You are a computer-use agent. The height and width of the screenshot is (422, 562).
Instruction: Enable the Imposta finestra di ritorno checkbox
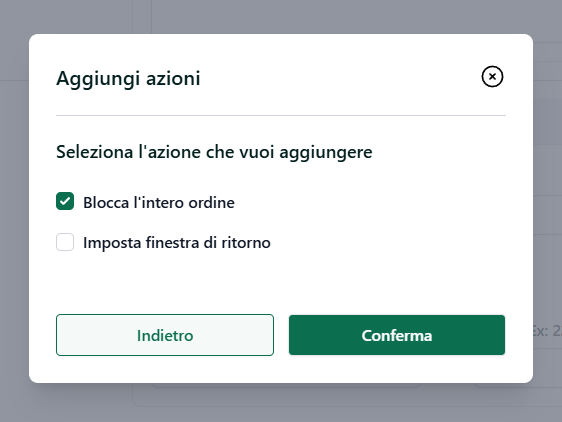coord(65,242)
